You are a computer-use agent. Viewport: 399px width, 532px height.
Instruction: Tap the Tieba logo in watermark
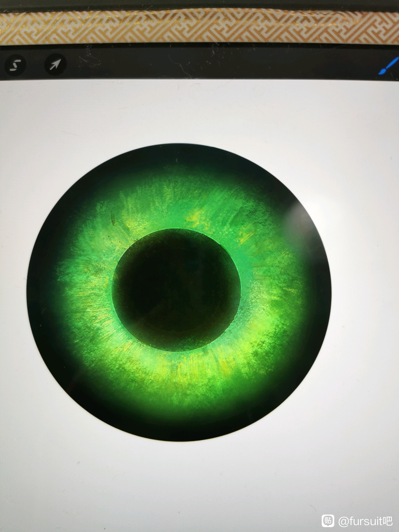click(x=328, y=520)
